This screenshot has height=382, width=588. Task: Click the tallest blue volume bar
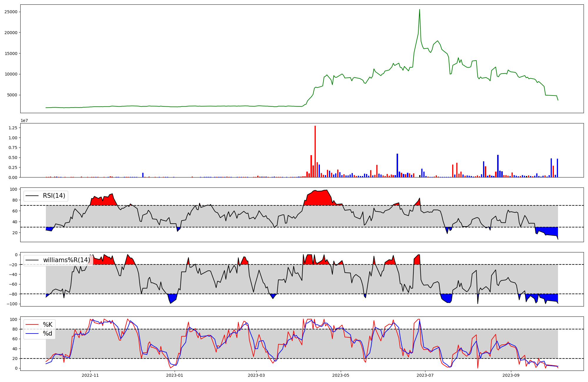pos(397,165)
